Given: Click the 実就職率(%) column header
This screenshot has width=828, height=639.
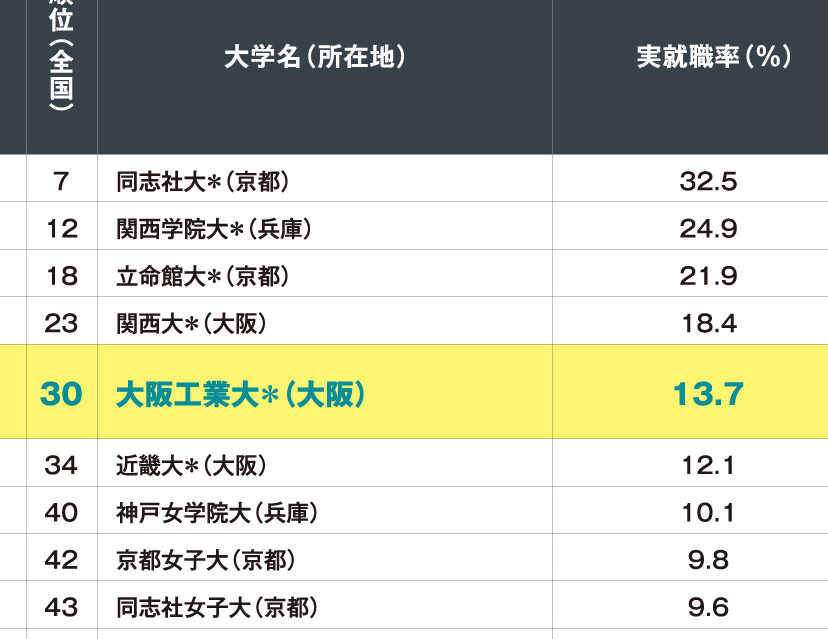Looking at the screenshot, I should pyautogui.click(x=714, y=57).
